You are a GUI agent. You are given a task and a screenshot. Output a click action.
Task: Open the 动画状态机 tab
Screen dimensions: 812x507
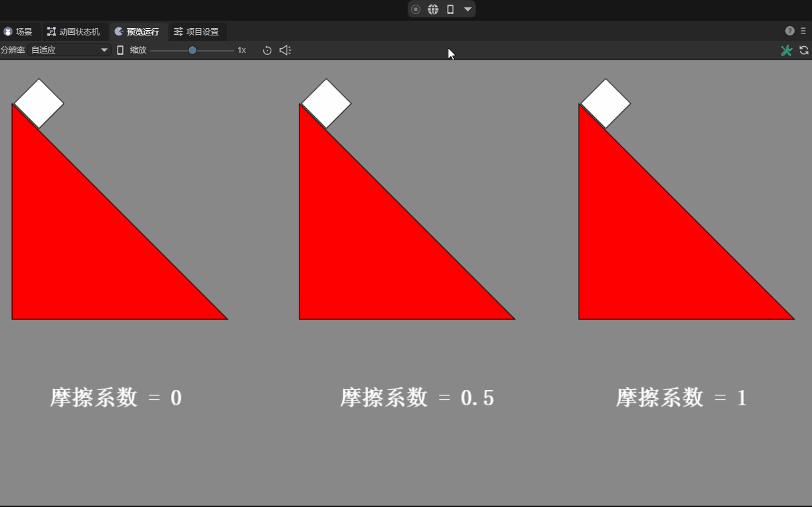pyautogui.click(x=74, y=31)
